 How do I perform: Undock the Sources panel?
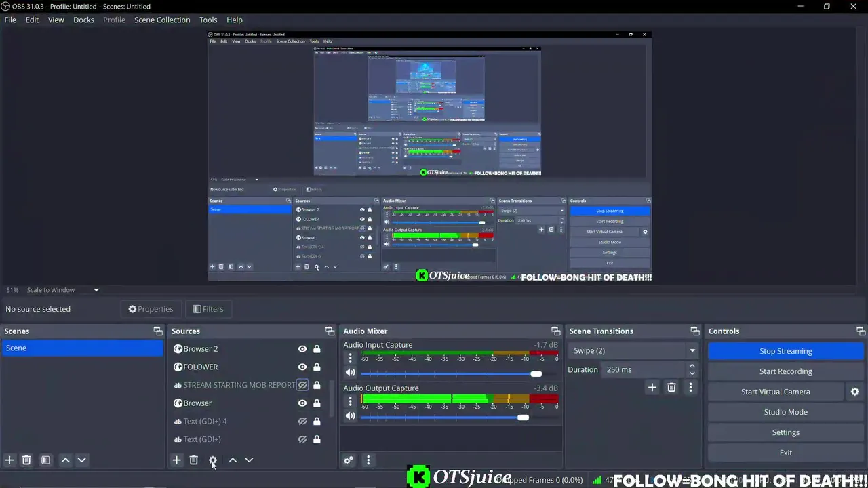[330, 331]
